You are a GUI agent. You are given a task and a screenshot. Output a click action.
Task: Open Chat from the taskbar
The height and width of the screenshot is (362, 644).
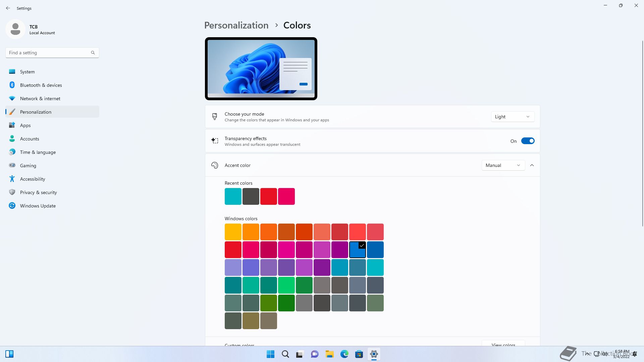pos(315,354)
